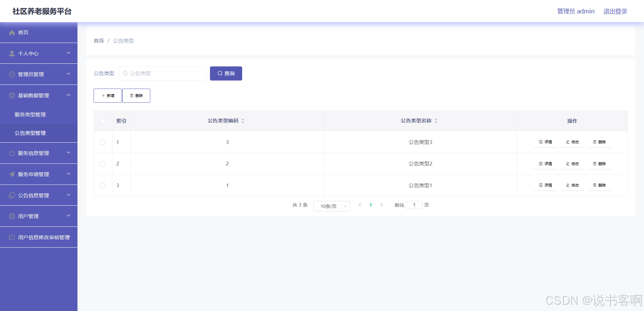This screenshot has width=644, height=311.
Task: Click the page number input beside 前往
Action: coord(414,205)
